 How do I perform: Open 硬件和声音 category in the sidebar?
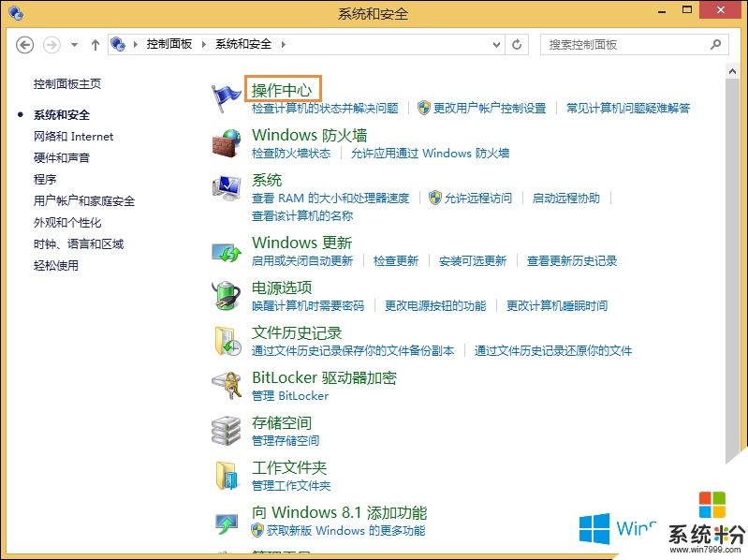tap(62, 158)
